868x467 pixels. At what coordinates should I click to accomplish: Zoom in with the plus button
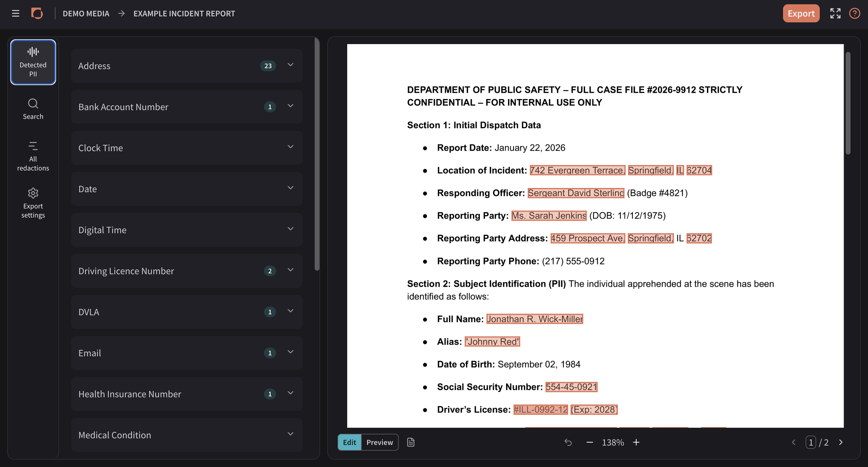click(636, 442)
